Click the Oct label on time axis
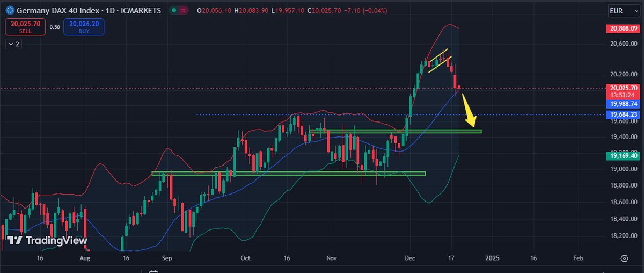Viewport: 644px width, 273px height. [245, 258]
